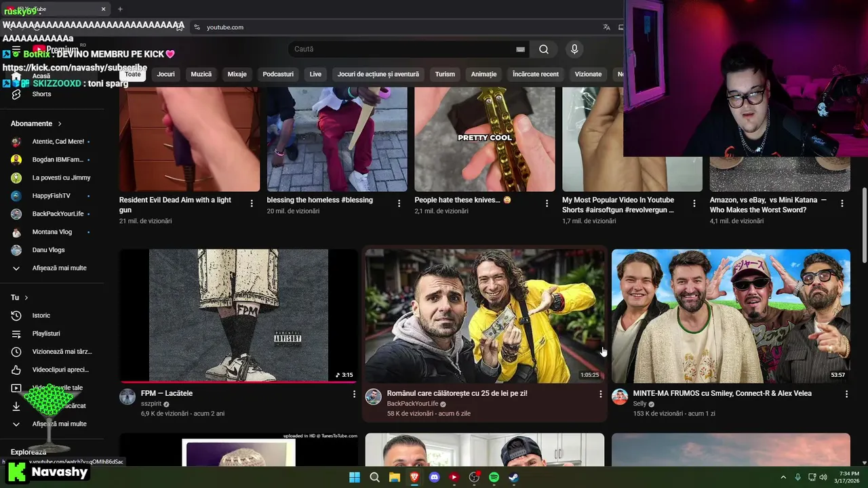Open options menu for blessing the homeless short
This screenshot has width=868, height=488.
pyautogui.click(x=399, y=203)
